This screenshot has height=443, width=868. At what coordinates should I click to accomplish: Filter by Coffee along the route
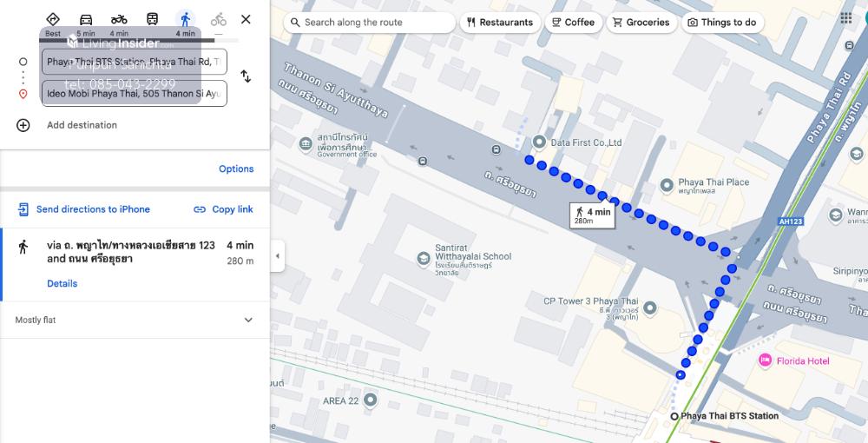pos(574,23)
